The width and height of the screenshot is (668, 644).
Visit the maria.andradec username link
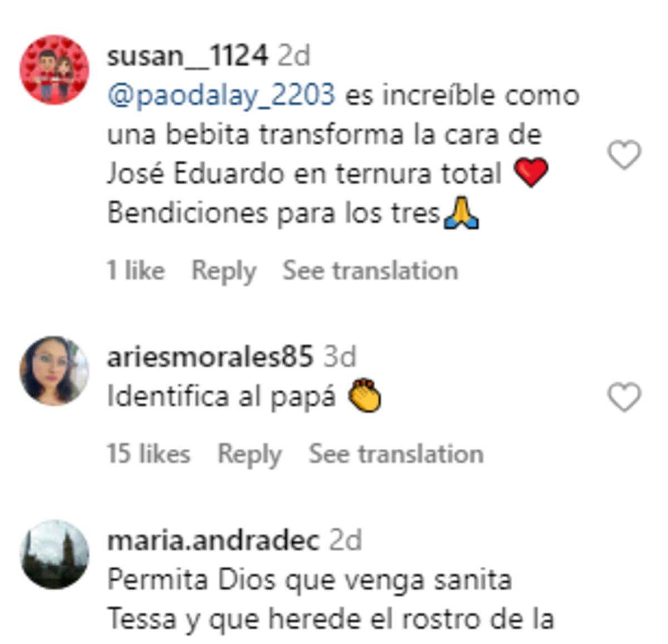213,541
